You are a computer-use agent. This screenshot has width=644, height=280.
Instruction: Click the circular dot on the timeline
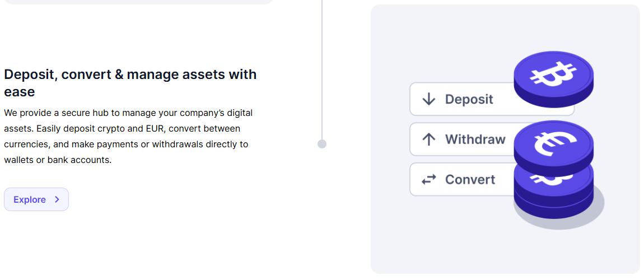point(322,144)
